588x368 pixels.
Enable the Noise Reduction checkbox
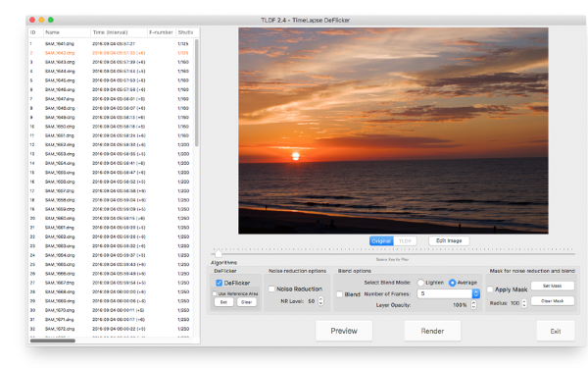(x=271, y=289)
